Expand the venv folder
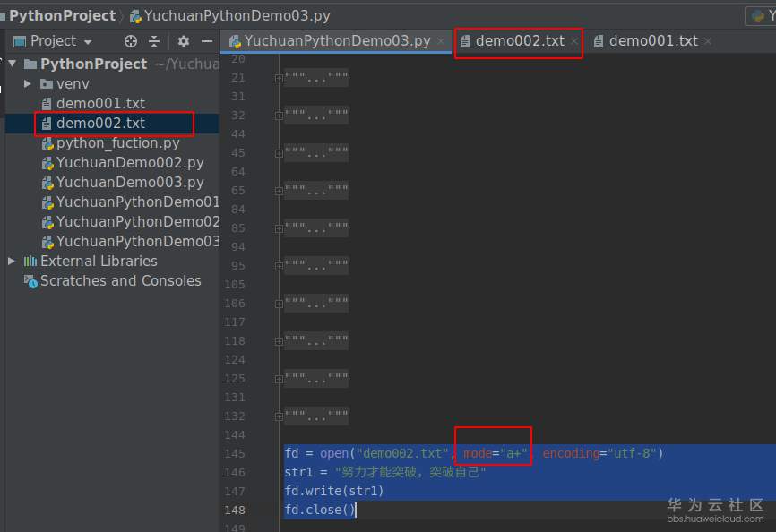 tap(28, 83)
